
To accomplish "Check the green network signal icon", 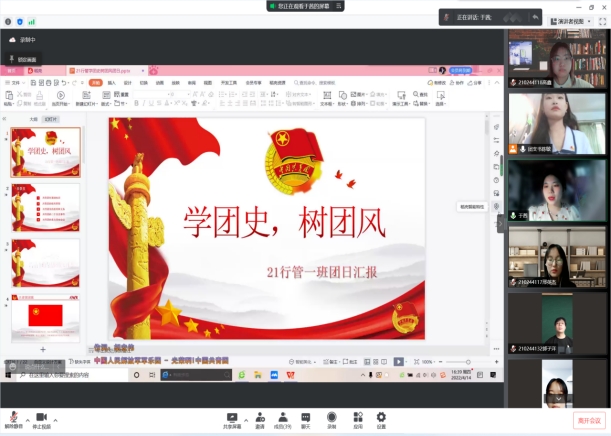I will tap(32, 22).
